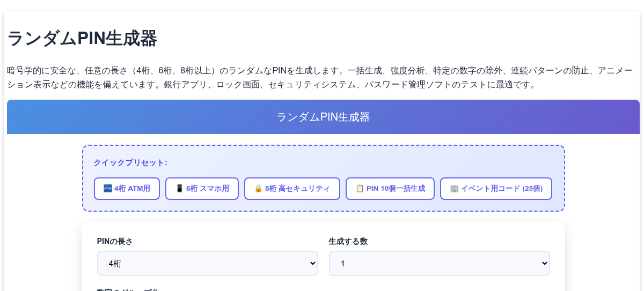Click the 生成する数 label
This screenshot has width=644, height=291.
pos(348,242)
